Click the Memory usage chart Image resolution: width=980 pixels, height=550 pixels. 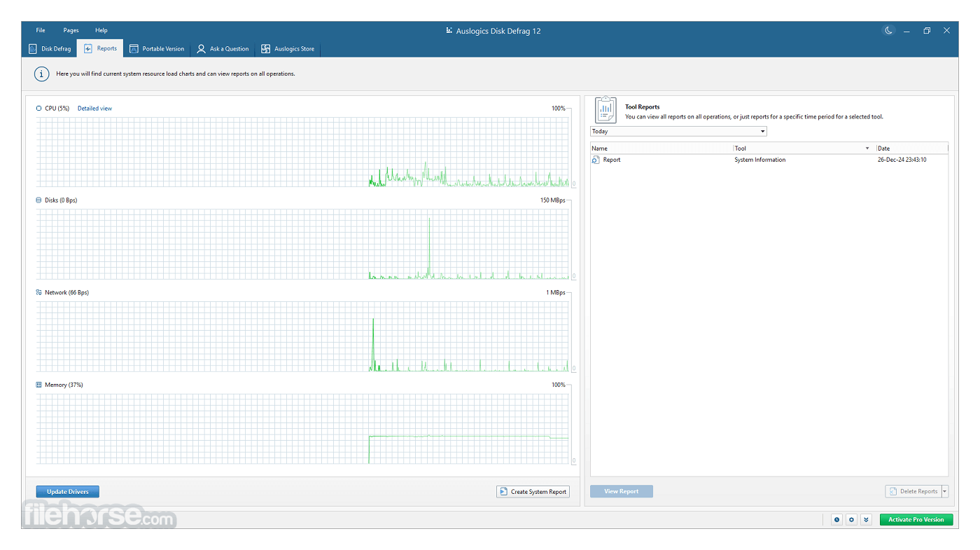303,429
